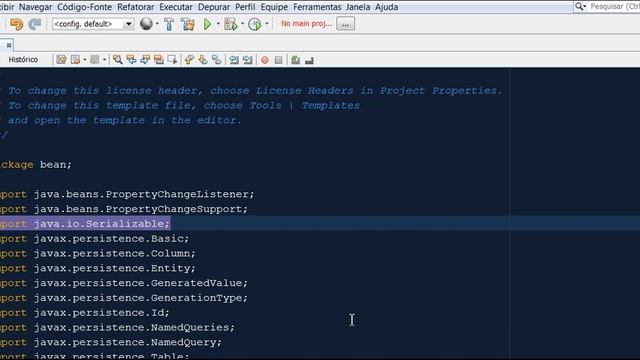This screenshot has width=640, height=360.
Task: Comment selected lines icon
Action: pos(296,60)
